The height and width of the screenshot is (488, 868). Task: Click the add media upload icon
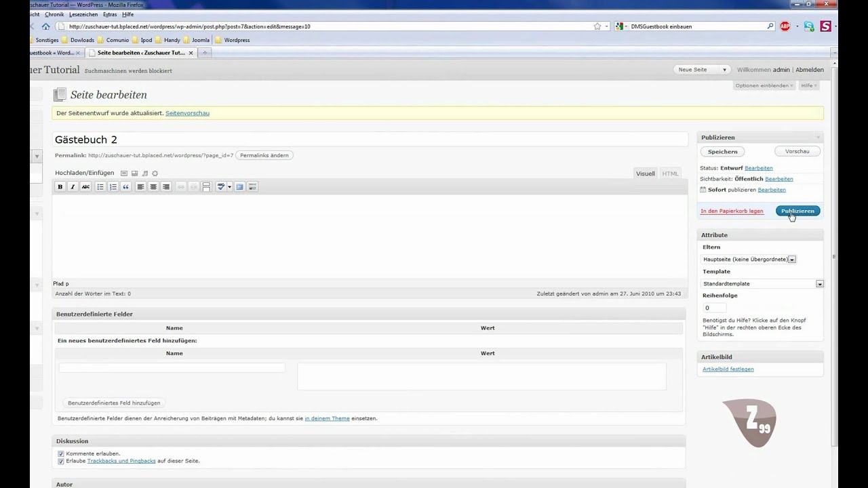point(155,174)
